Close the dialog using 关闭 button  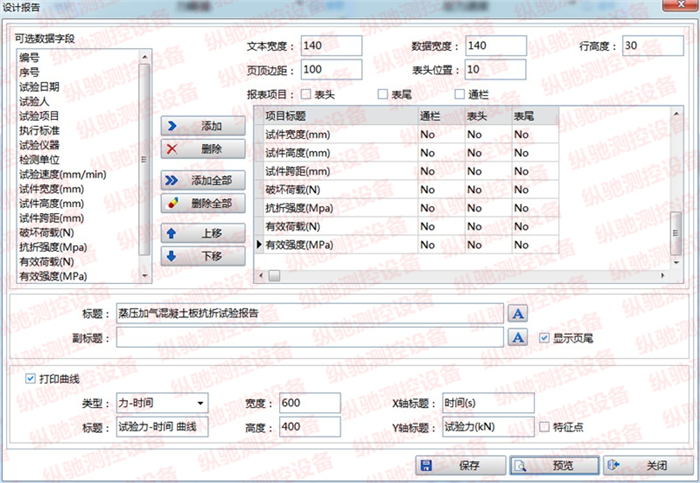coord(646,465)
